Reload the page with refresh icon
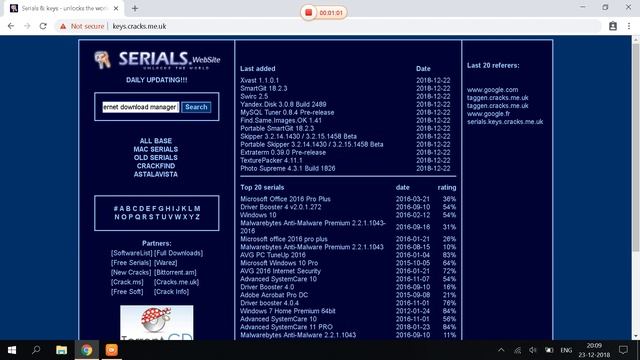 click(x=43, y=26)
